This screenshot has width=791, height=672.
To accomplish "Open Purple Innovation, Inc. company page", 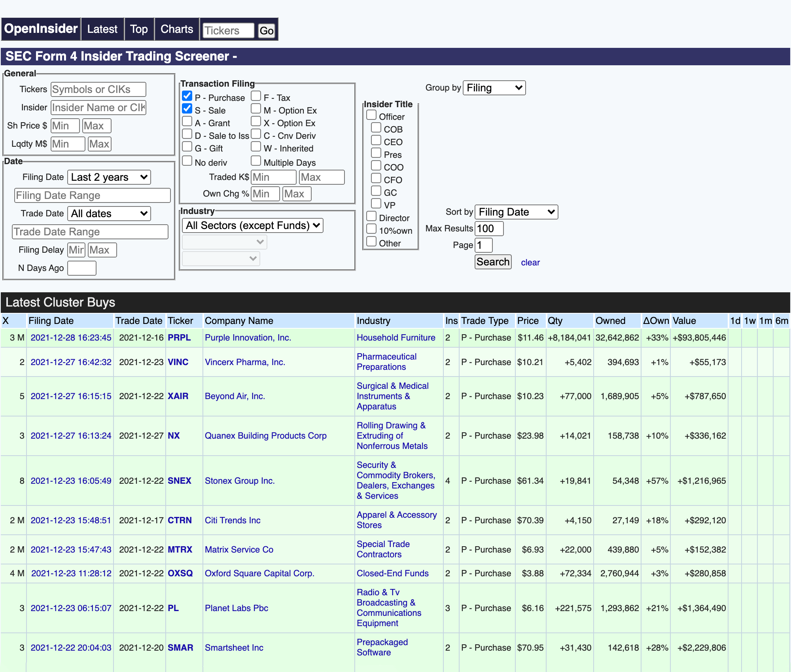I will click(248, 338).
